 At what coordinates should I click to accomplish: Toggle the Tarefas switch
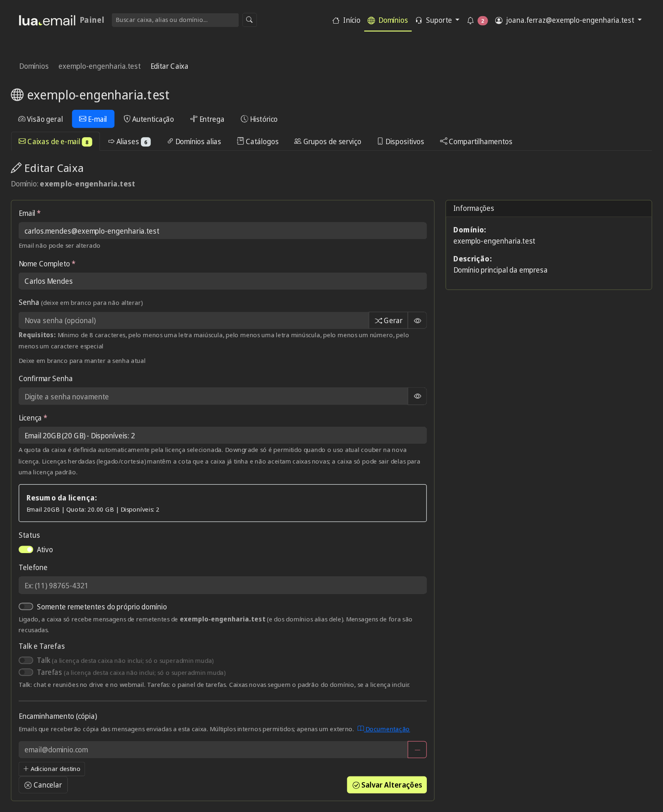(26, 672)
